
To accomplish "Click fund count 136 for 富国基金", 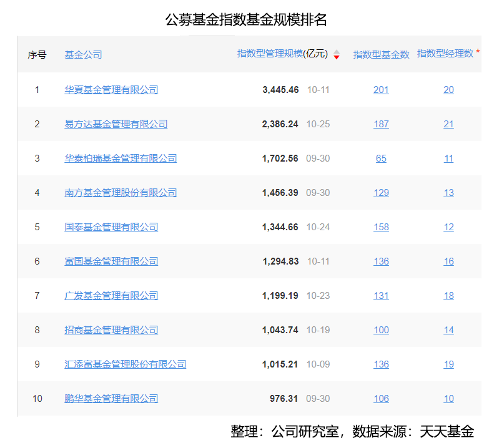I will tap(381, 261).
